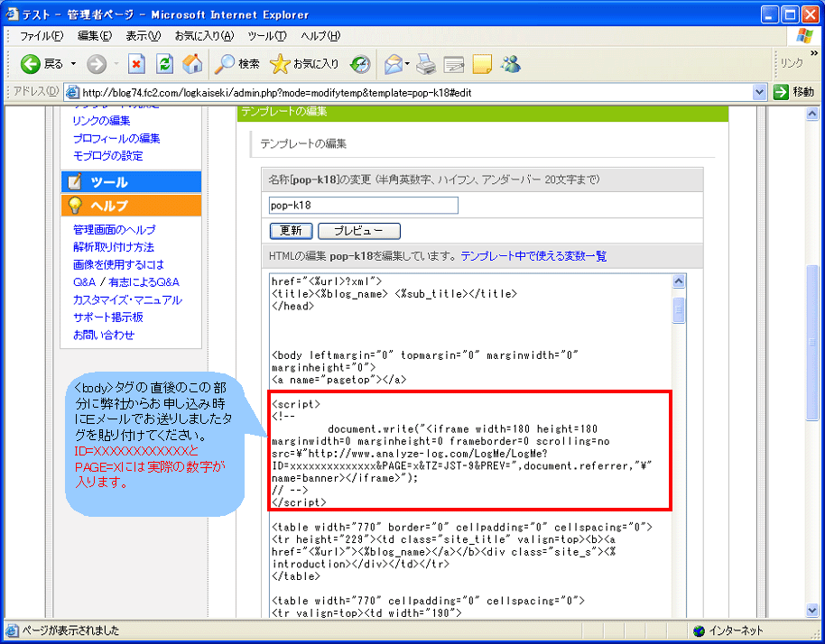Open Search with the magnifier icon

point(224,64)
